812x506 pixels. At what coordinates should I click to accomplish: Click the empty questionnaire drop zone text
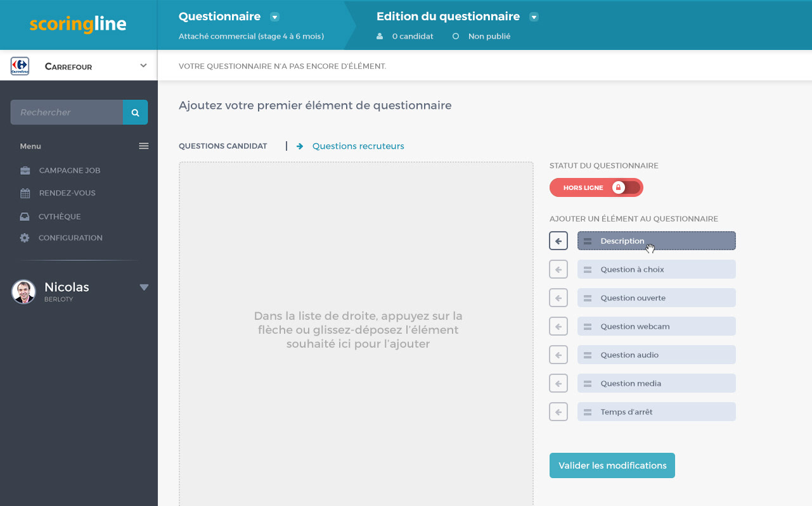[x=358, y=330]
